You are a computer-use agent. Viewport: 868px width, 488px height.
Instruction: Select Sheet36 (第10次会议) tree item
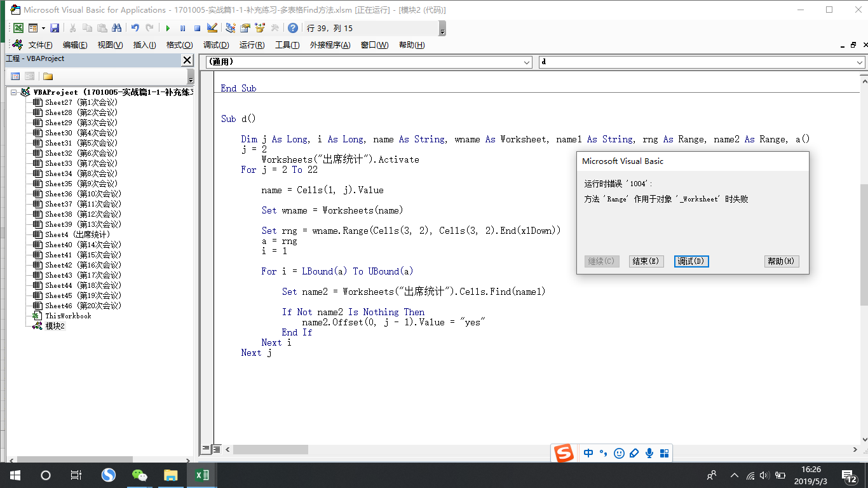click(x=83, y=194)
